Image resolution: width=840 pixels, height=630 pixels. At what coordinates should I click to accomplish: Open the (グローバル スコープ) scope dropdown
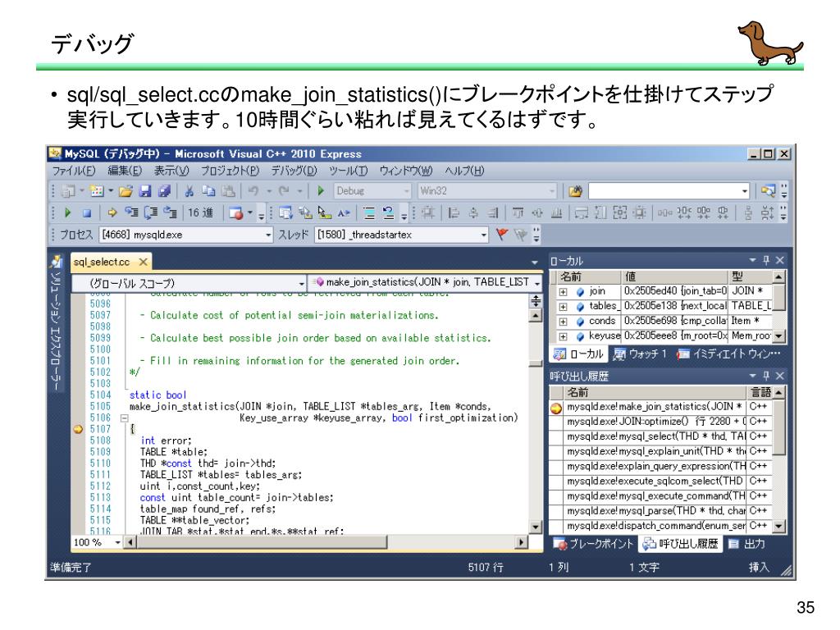[302, 283]
